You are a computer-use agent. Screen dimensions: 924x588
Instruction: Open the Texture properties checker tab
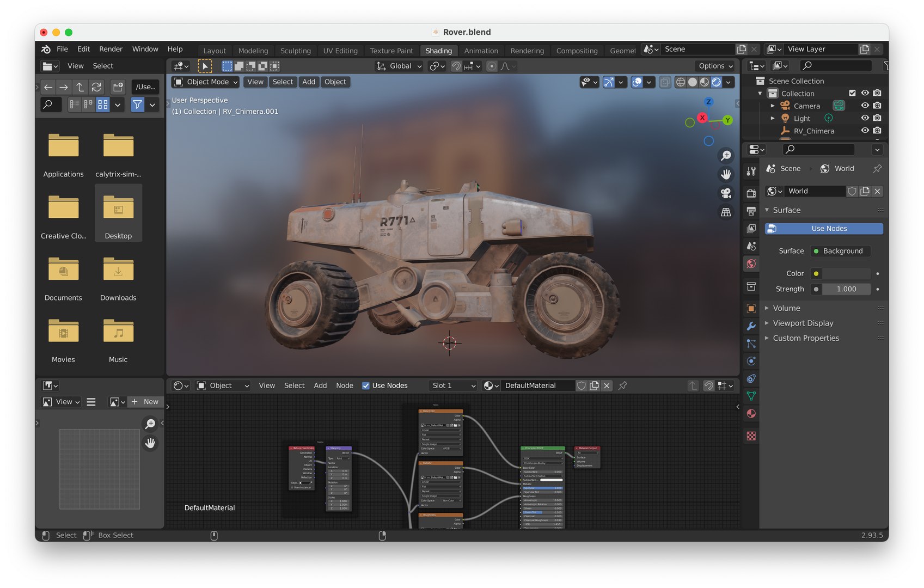tap(751, 436)
